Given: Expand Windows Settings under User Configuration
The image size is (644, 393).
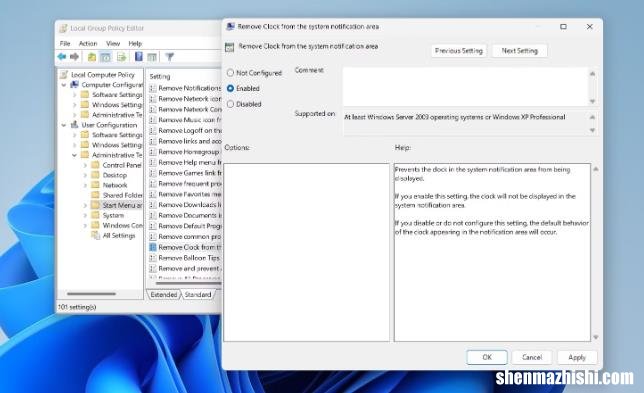Looking at the screenshot, I should coord(74,145).
